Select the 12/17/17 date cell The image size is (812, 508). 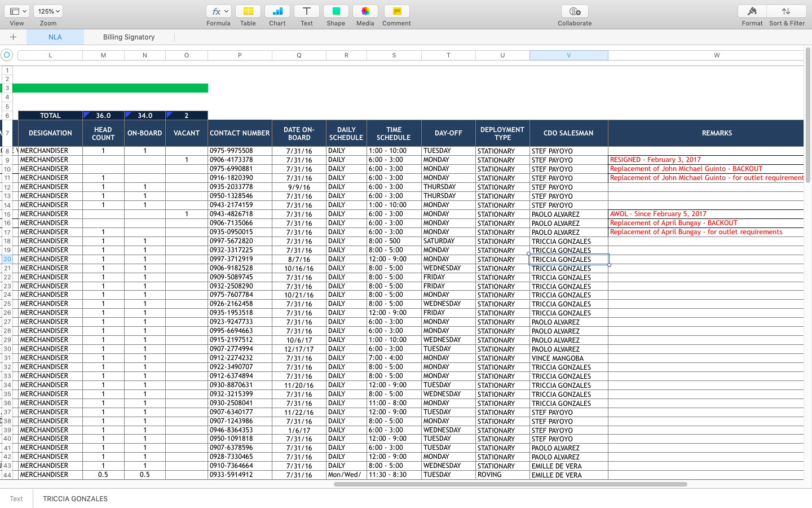299,349
